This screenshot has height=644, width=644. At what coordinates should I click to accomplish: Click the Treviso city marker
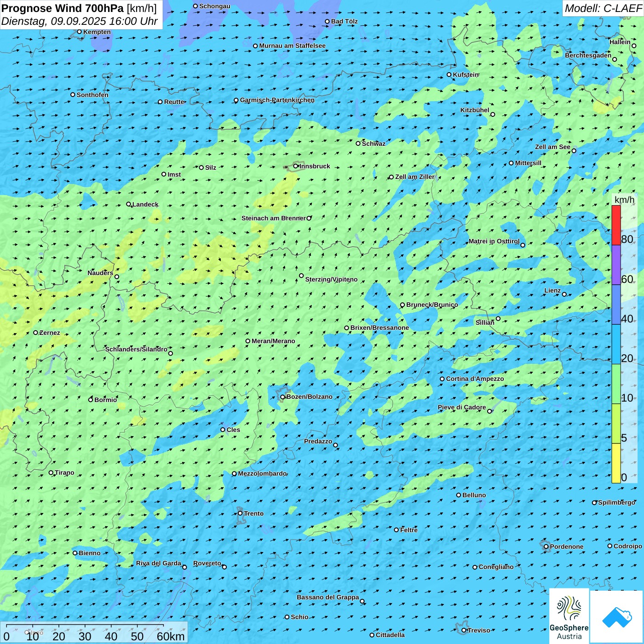click(x=464, y=630)
